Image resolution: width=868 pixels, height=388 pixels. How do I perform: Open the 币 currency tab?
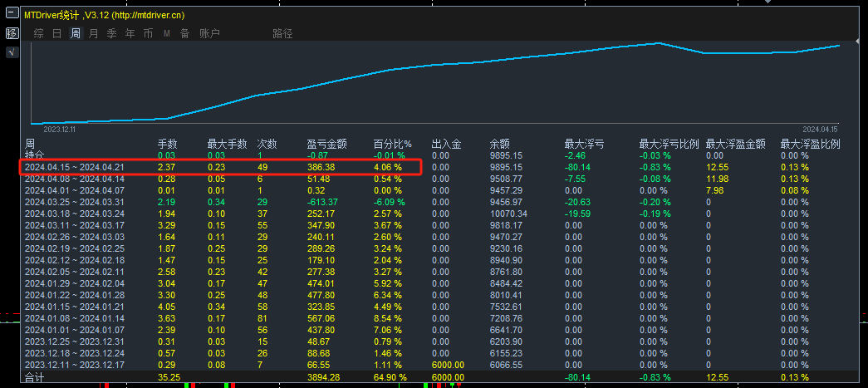[x=149, y=34]
